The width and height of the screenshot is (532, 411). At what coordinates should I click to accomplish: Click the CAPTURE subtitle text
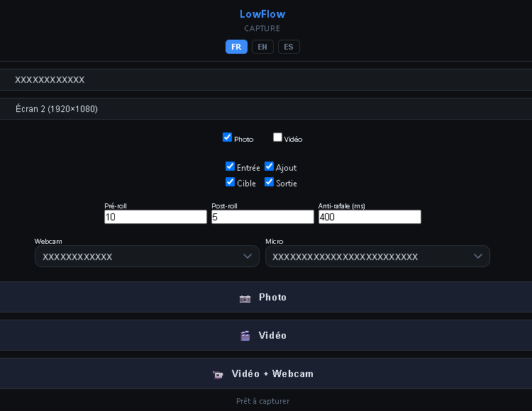click(262, 28)
